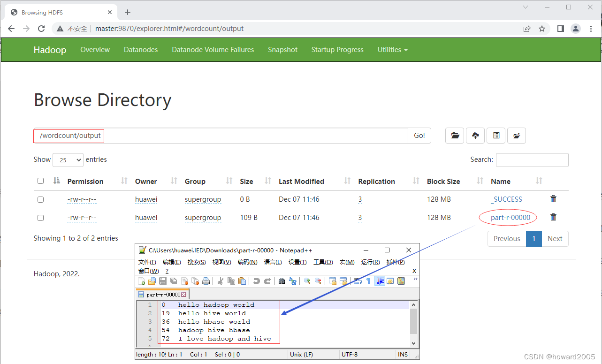Click Save icon in Notepad++ toolbar
This screenshot has height=364, width=602.
click(x=163, y=281)
